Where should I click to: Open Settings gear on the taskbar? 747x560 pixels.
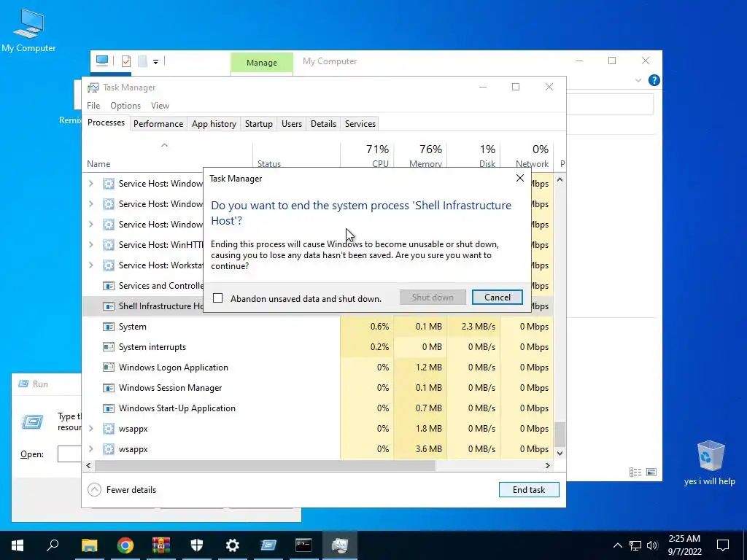tap(233, 545)
